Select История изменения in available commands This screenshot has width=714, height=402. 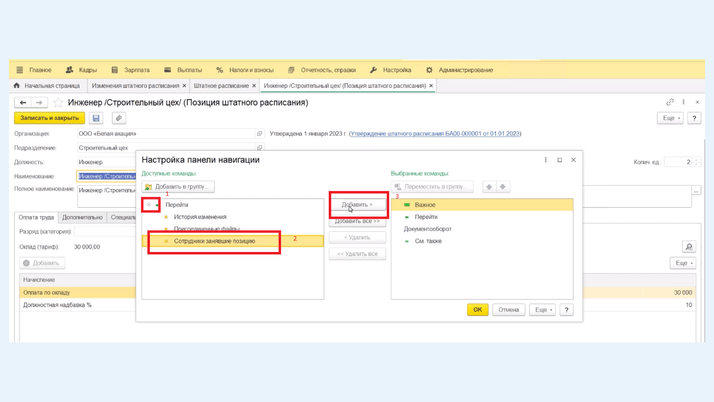pos(200,217)
